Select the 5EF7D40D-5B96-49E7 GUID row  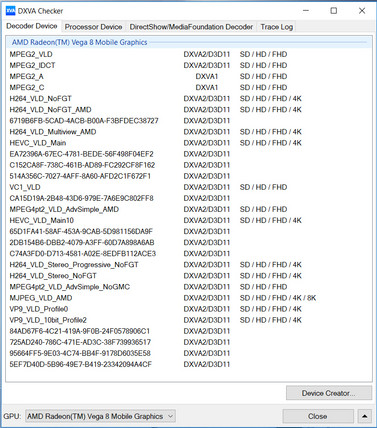click(x=189, y=364)
